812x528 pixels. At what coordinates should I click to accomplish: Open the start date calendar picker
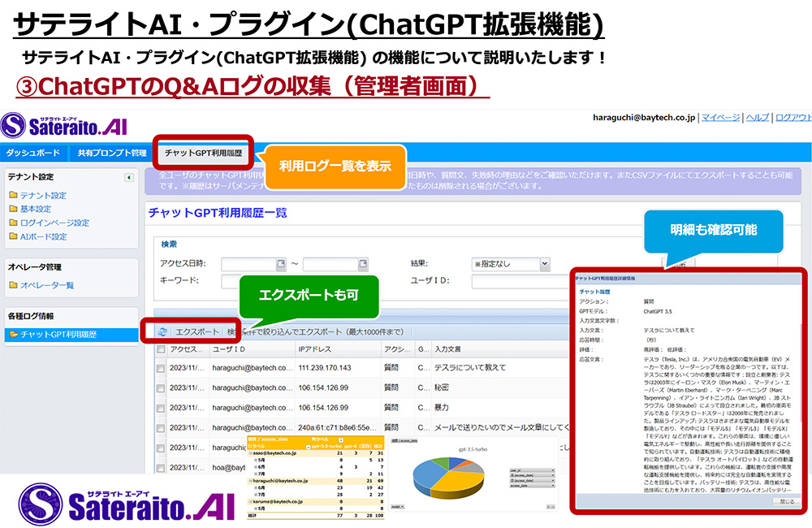pyautogui.click(x=281, y=264)
